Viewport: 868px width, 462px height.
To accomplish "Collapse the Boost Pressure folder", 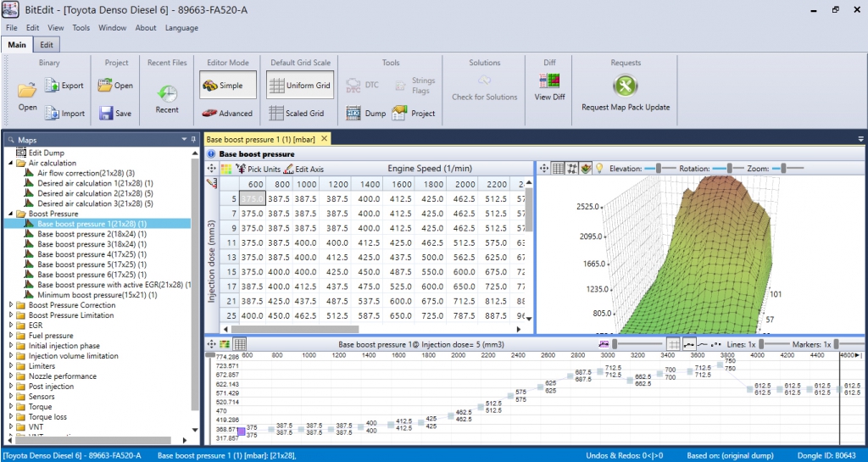I will pos(10,214).
